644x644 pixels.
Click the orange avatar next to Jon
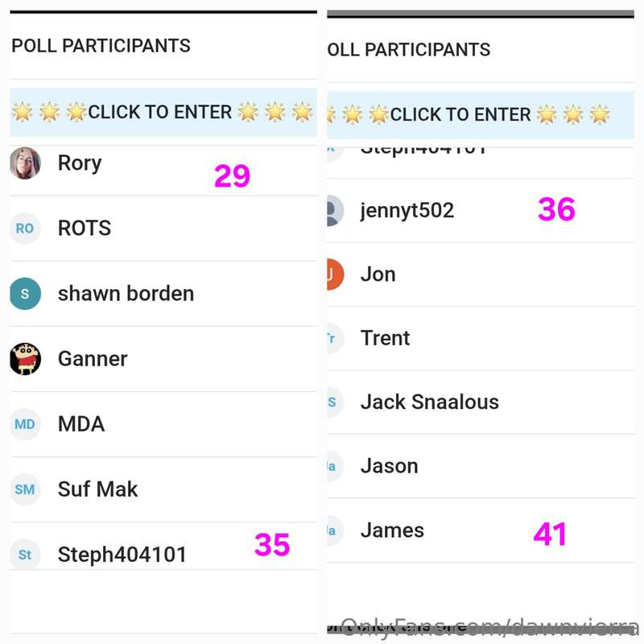pyautogui.click(x=335, y=275)
